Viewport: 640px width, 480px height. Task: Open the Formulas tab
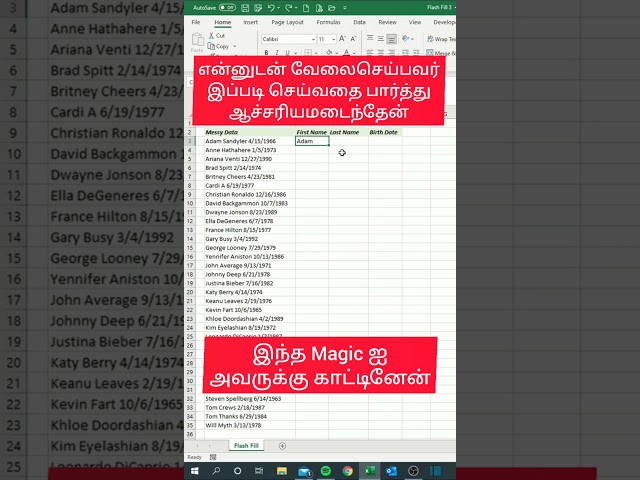pyautogui.click(x=328, y=22)
